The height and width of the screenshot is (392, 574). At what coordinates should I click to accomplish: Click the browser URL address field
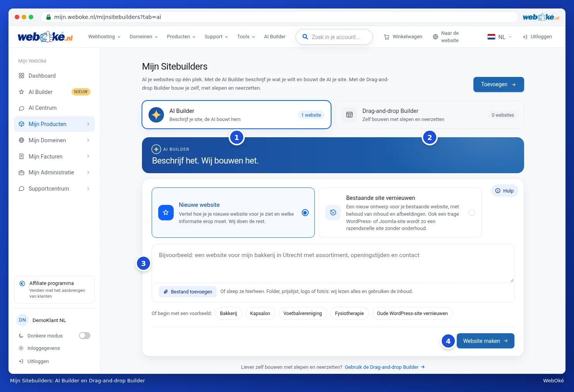(x=279, y=17)
